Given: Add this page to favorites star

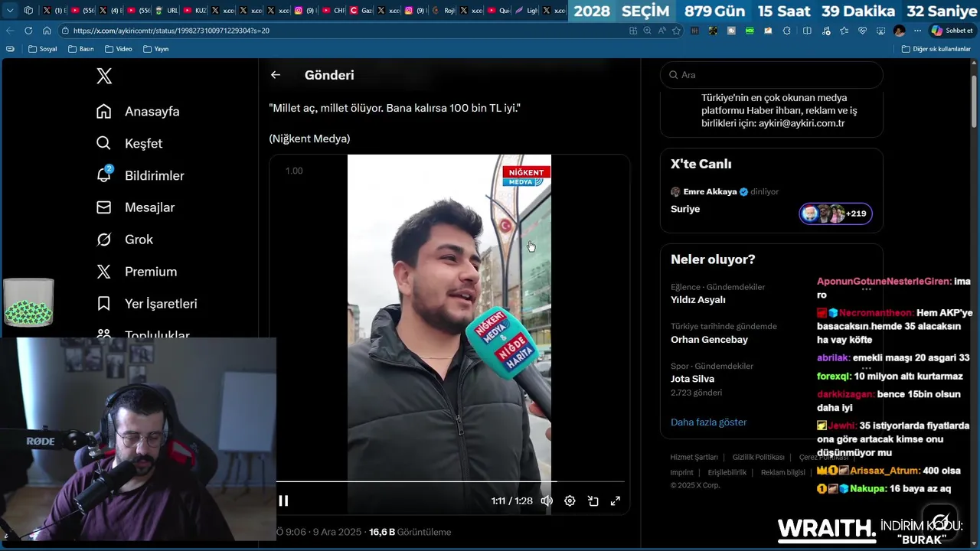Looking at the screenshot, I should tap(676, 31).
